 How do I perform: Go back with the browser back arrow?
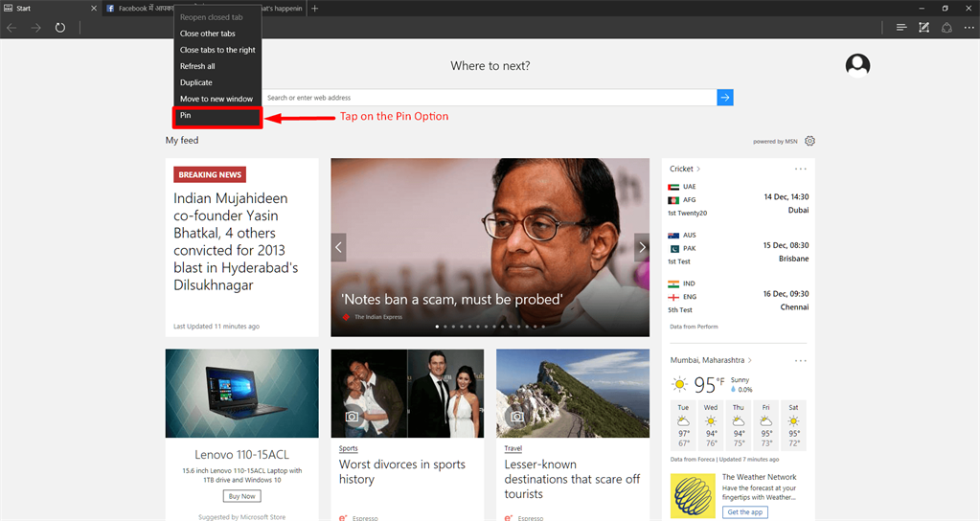coord(11,28)
